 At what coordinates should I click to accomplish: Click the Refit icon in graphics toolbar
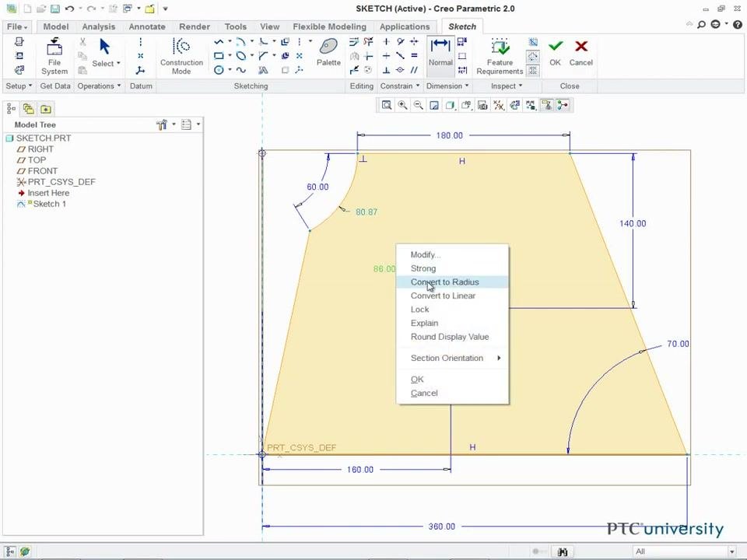point(387,105)
